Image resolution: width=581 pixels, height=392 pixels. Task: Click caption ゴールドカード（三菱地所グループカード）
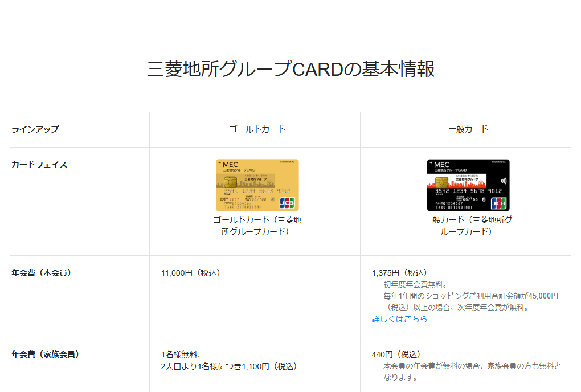pyautogui.click(x=257, y=226)
